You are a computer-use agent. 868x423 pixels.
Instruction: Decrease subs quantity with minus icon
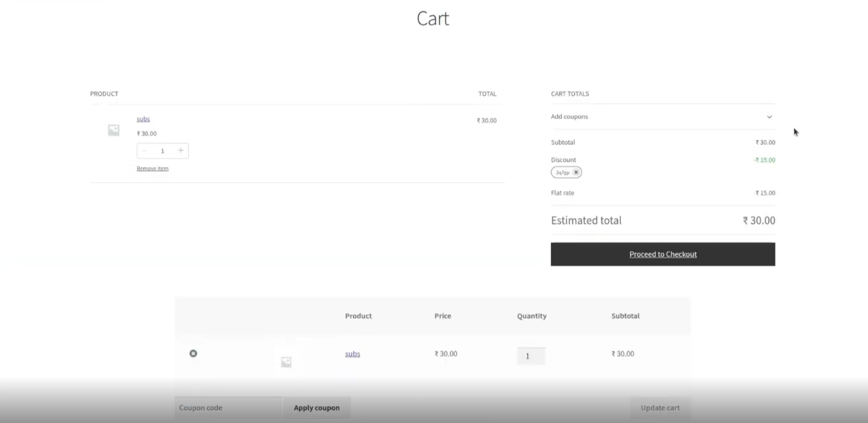pos(145,150)
